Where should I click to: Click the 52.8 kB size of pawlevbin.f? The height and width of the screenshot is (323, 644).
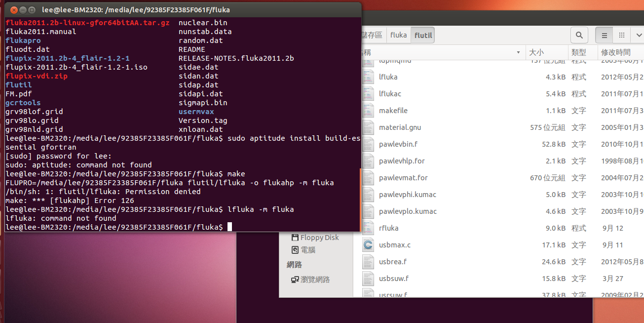554,144
